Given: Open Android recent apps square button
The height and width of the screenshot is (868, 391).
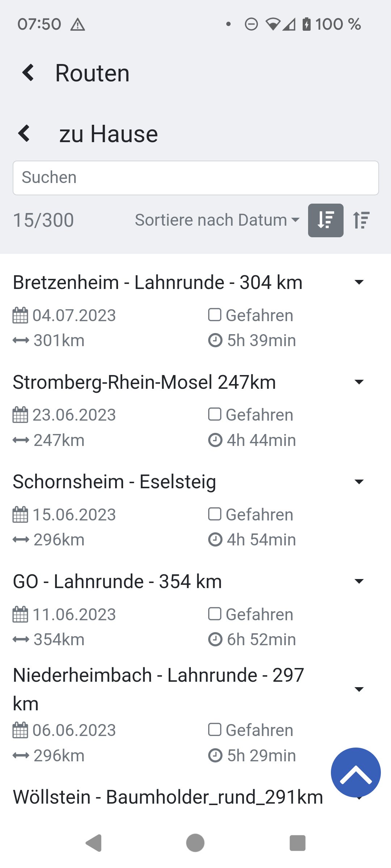Looking at the screenshot, I should 297,843.
